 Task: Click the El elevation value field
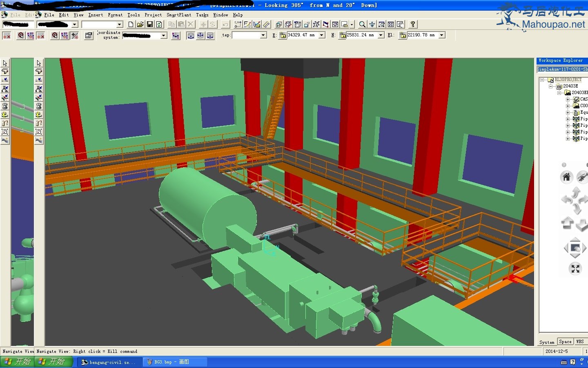(422, 36)
